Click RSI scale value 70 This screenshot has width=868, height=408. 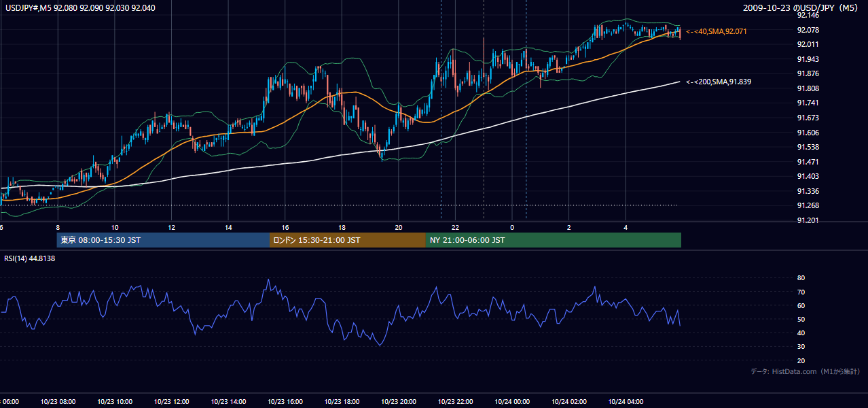[x=801, y=292]
